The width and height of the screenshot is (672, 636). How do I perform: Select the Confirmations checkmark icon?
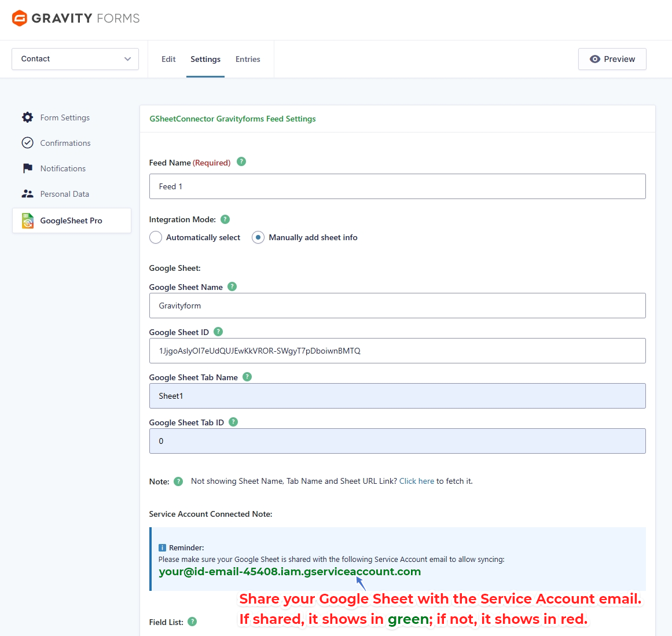point(27,143)
